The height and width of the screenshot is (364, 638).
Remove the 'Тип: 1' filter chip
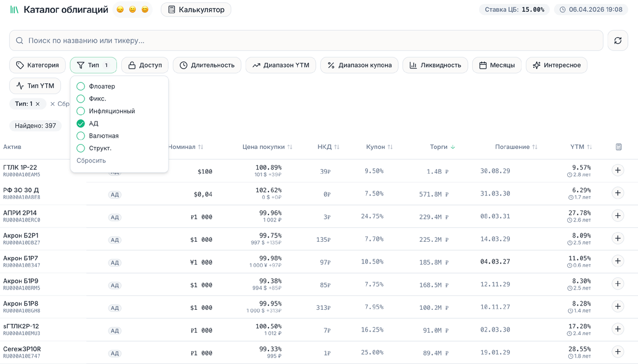tap(38, 104)
